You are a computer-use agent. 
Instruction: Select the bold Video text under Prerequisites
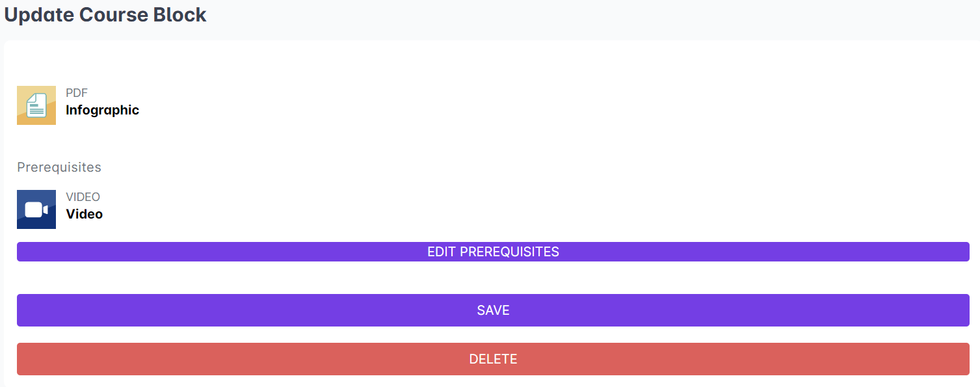point(85,214)
